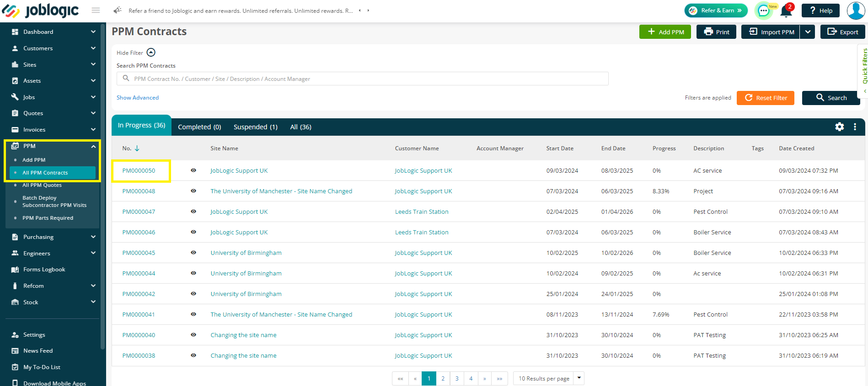Open table settings gear icon
Screen dimensions: 868x386
(840, 127)
